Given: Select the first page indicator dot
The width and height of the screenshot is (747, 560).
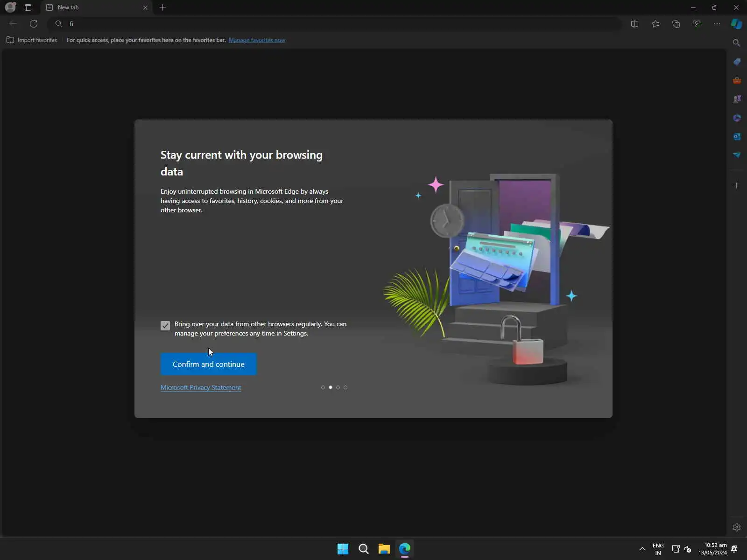Looking at the screenshot, I should coord(323,387).
